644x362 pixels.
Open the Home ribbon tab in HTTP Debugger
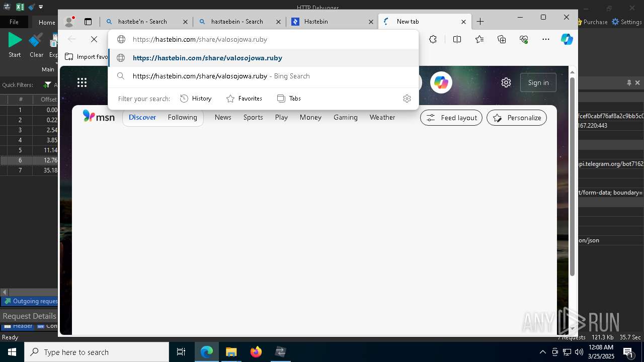coord(47,22)
